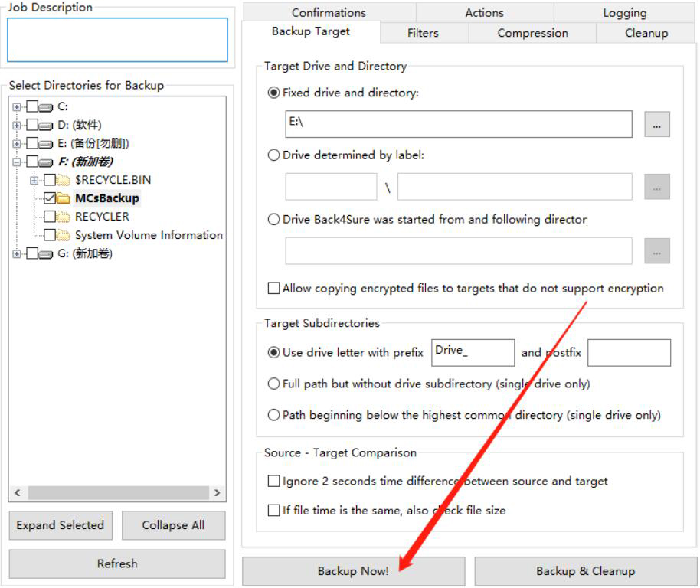
Task: Enable also check file size option
Action: click(x=273, y=510)
